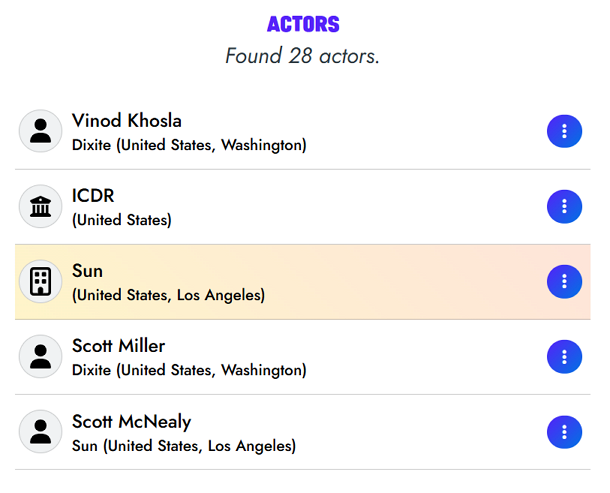Viewport: 610px width, 493px height.
Task: Open the three-dot menu for ICDR
Action: (564, 206)
